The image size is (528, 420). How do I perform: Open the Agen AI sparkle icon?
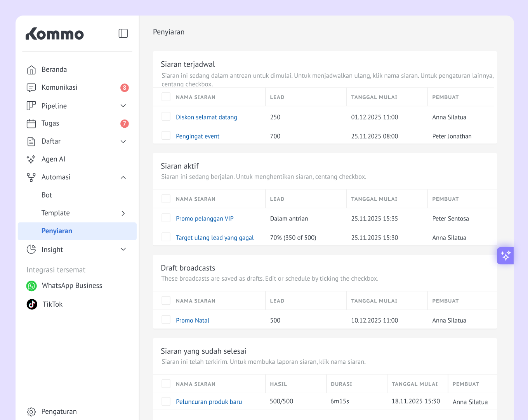pos(31,159)
